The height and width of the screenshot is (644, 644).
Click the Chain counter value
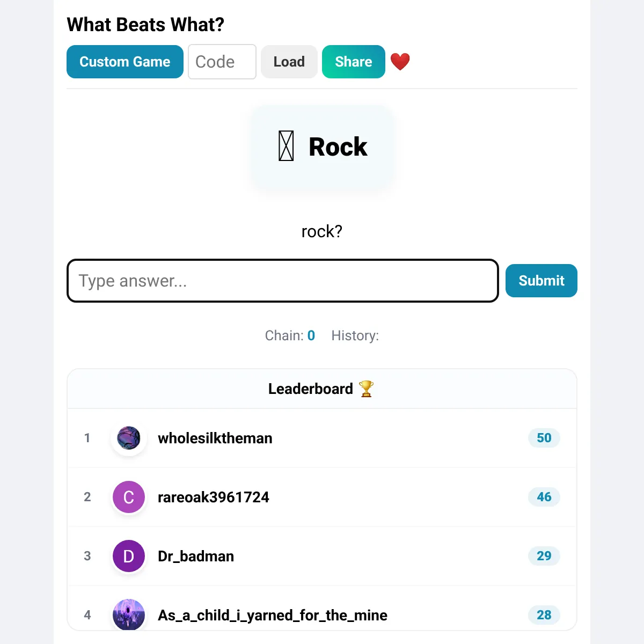pos(311,335)
